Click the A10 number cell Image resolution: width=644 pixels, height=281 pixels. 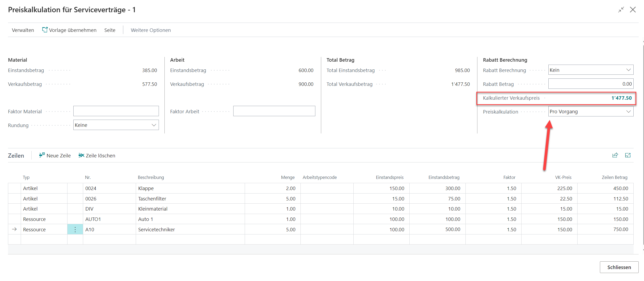109,229
